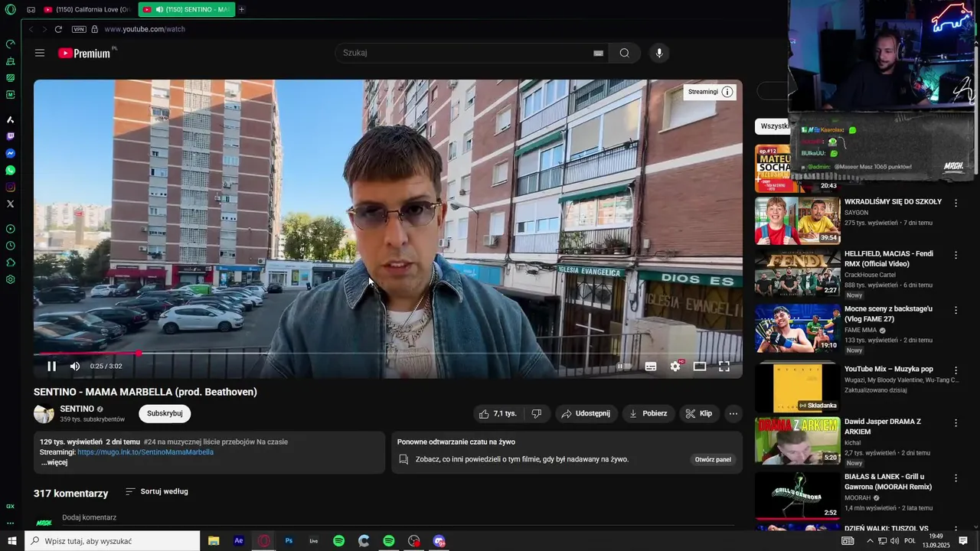Open the Streamingi info card on the video
980x551 pixels.
point(710,92)
